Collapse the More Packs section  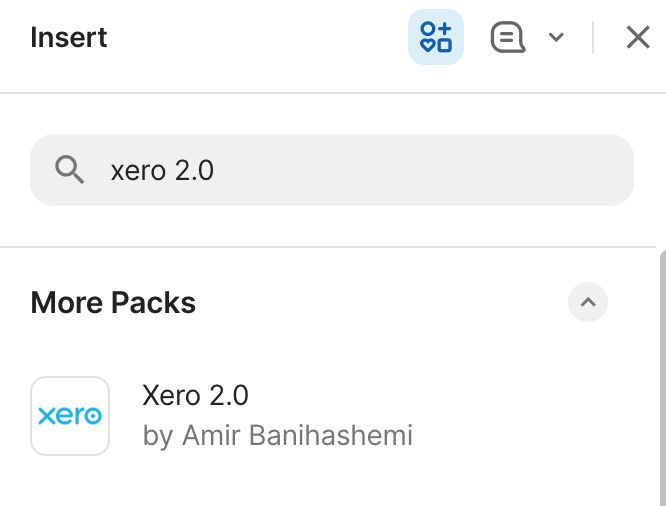click(x=588, y=302)
